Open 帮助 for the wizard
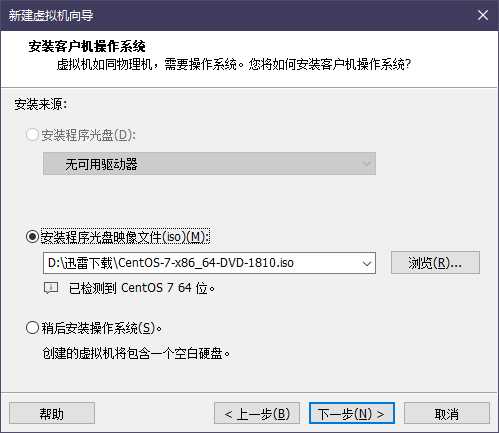 coord(52,414)
